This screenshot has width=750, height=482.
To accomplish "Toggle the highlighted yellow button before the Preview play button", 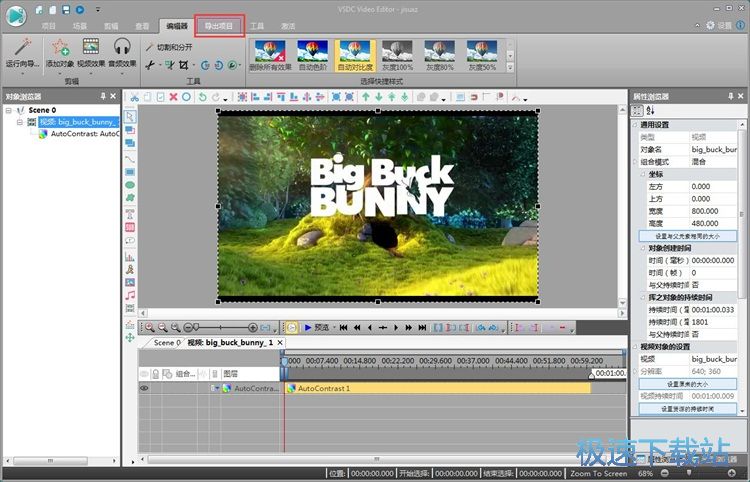I will (x=292, y=328).
